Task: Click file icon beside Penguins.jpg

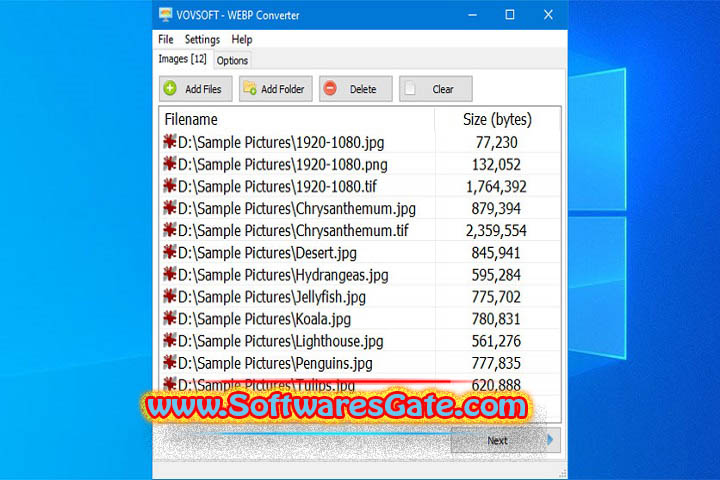Action: [x=170, y=362]
